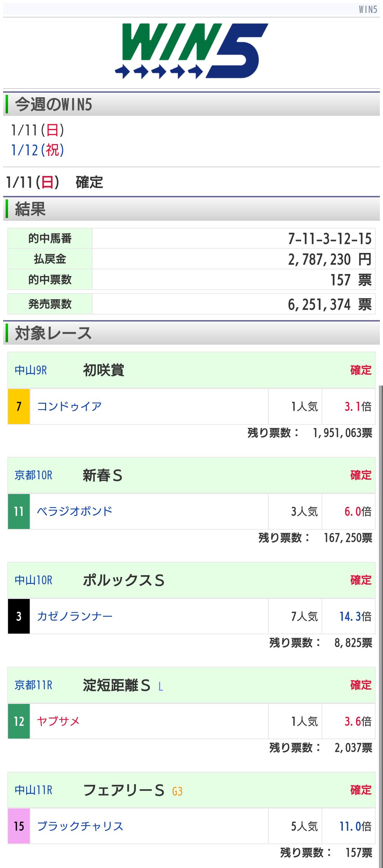Click the yellow number 7 badge

pos(19,407)
